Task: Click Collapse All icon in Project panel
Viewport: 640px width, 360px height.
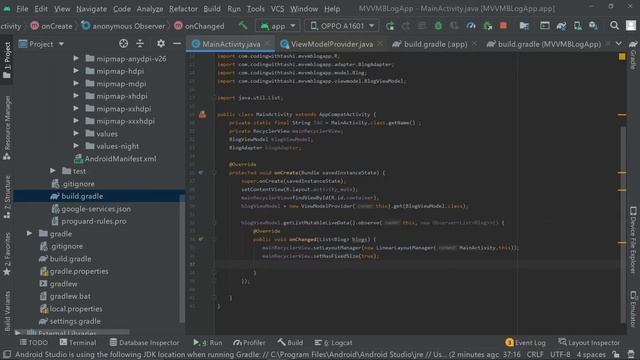Action: click(140, 43)
